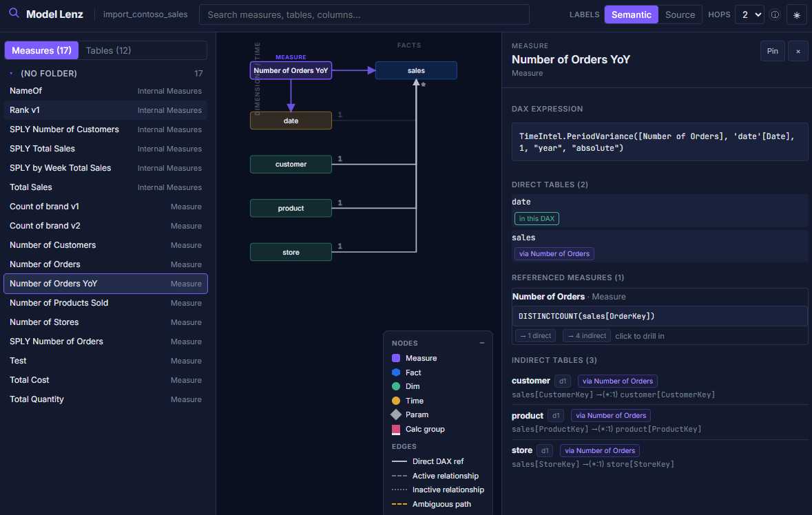812x515 pixels.
Task: Open the Rank v1 measure
Action: click(105, 109)
